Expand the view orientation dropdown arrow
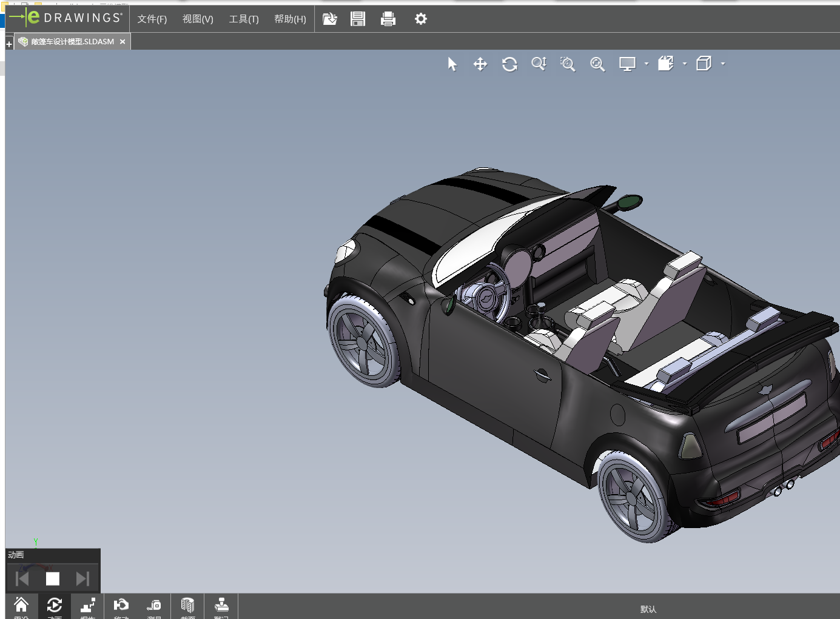The height and width of the screenshot is (619, 840). (685, 64)
